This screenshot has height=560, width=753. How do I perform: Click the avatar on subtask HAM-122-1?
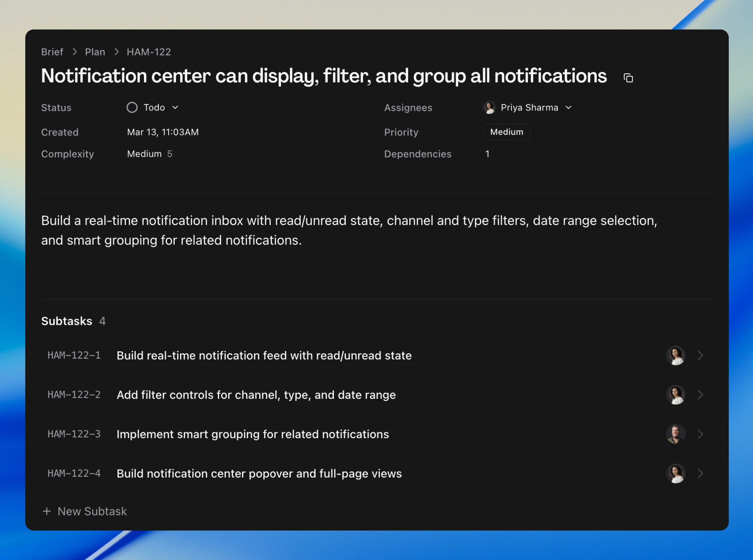(x=675, y=355)
